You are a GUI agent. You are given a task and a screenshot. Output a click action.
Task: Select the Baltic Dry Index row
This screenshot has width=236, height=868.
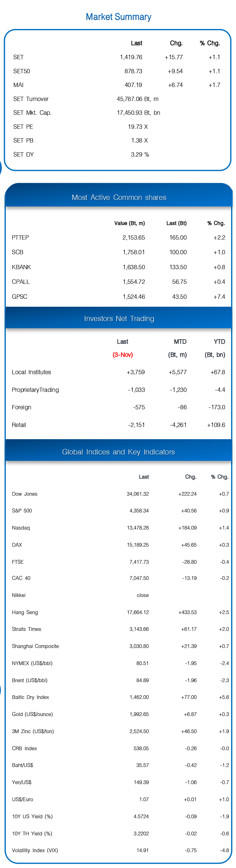pos(120,697)
